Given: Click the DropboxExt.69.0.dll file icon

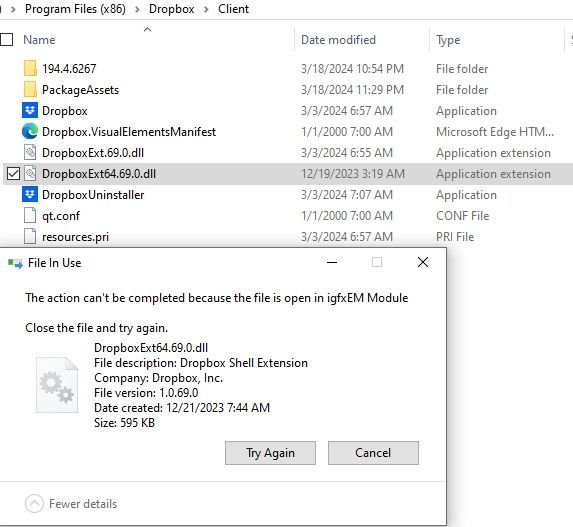Looking at the screenshot, I should [x=30, y=152].
